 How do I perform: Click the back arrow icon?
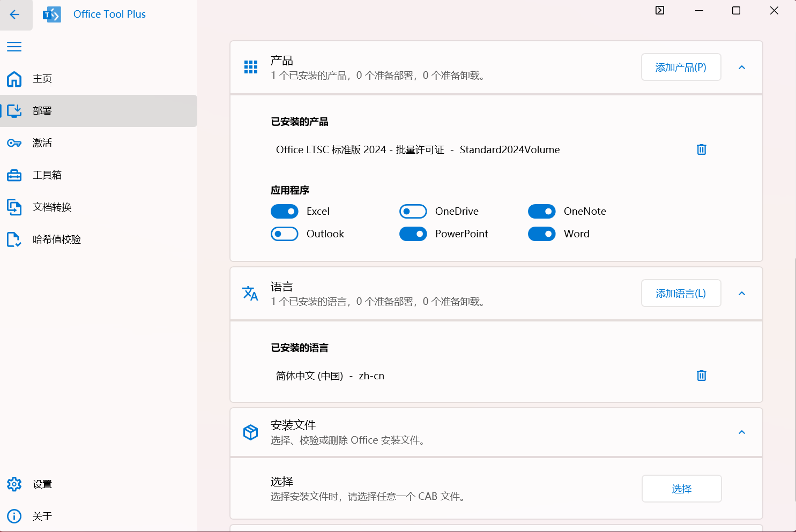pyautogui.click(x=14, y=14)
